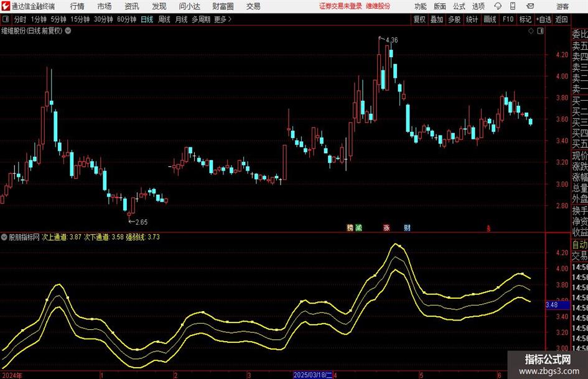588x379 pixels.
Task: Open the 行情 menu
Action: [77, 6]
